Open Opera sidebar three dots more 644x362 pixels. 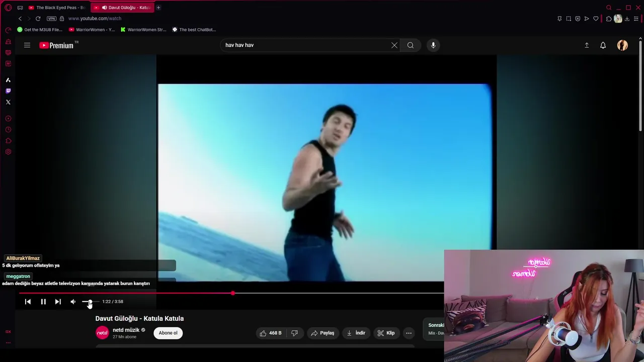(x=8, y=342)
